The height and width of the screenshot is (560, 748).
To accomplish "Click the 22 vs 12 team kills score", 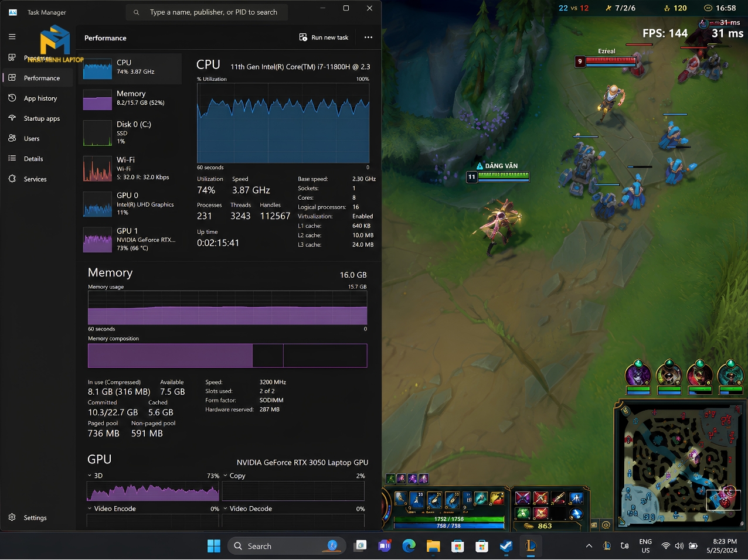I will pos(573,8).
